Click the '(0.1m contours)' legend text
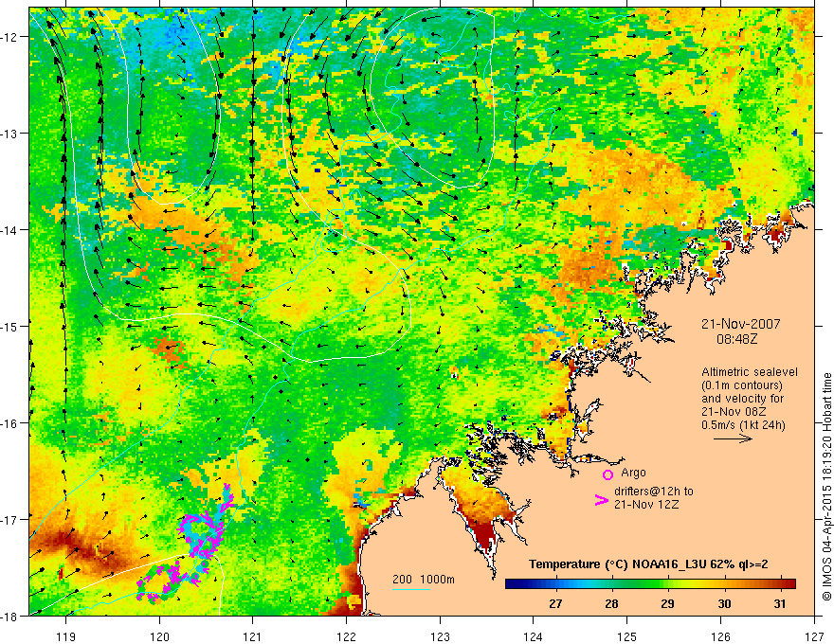The image size is (834, 644). [742, 385]
